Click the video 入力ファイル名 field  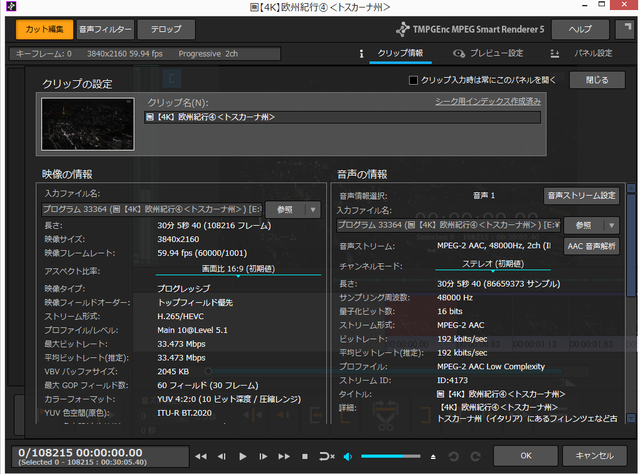tap(152, 209)
